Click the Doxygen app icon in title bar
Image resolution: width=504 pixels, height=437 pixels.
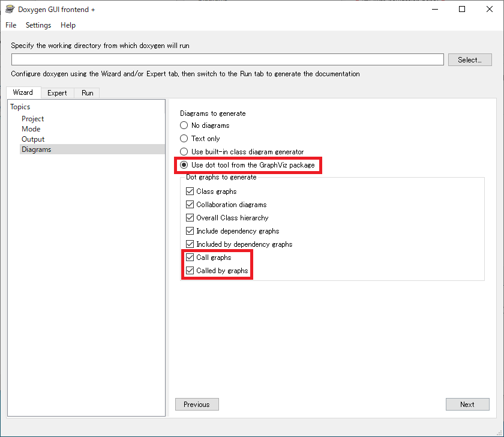click(10, 10)
